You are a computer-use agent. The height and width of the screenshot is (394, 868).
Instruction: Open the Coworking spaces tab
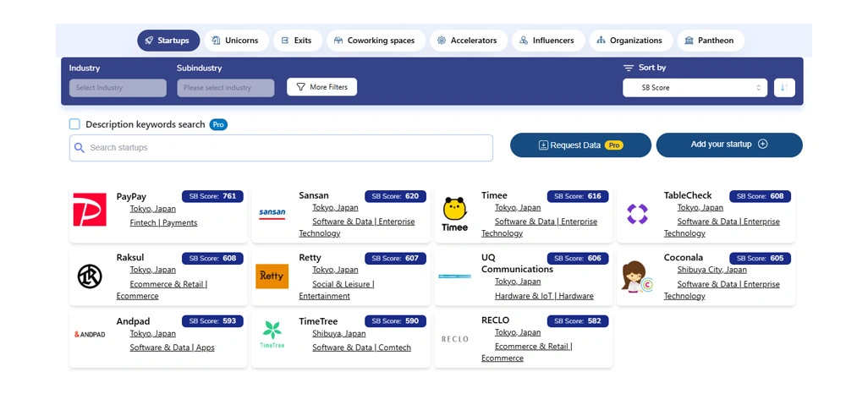pos(376,41)
